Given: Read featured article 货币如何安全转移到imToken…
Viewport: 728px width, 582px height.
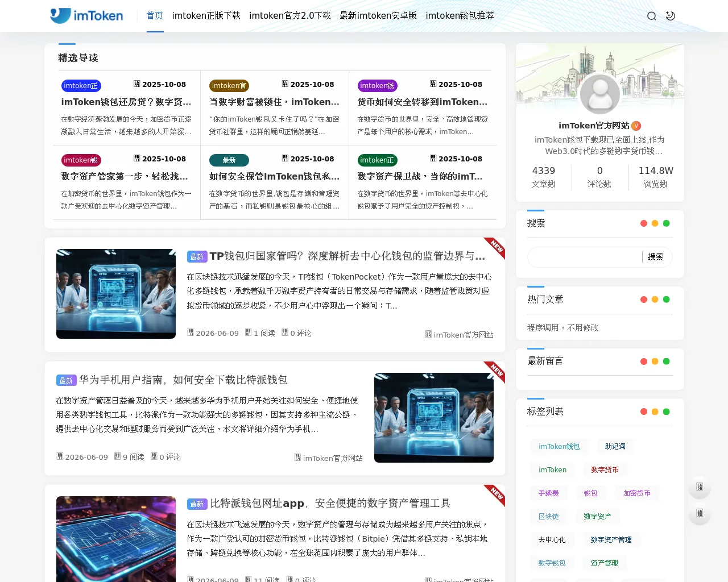Looking at the screenshot, I should coord(423,102).
